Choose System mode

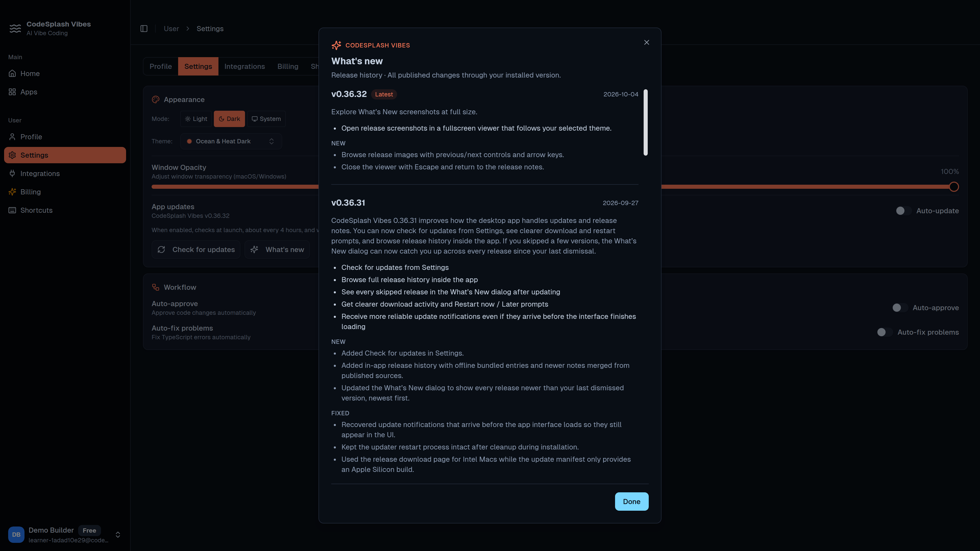(x=266, y=119)
